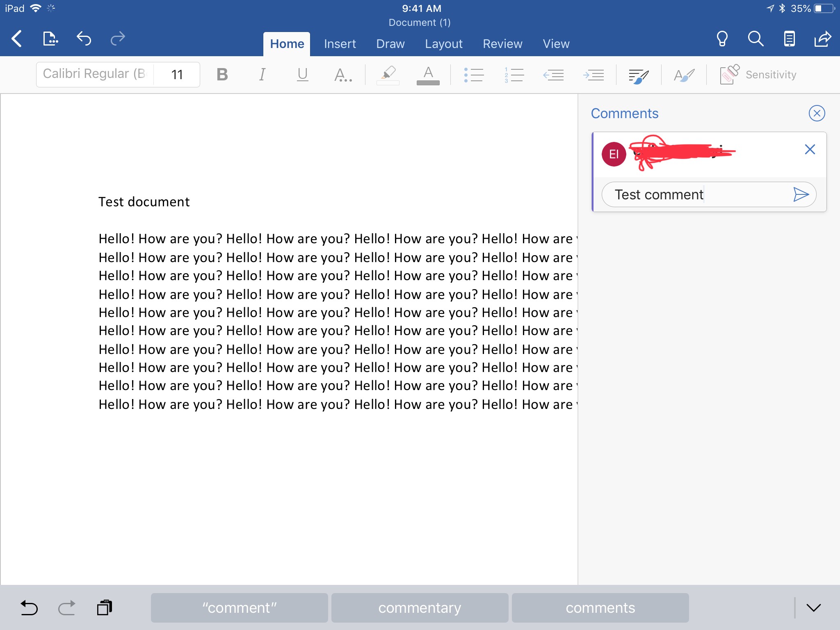840x630 pixels.
Task: Choose the "comment" keyboard suggestion
Action: (239, 608)
